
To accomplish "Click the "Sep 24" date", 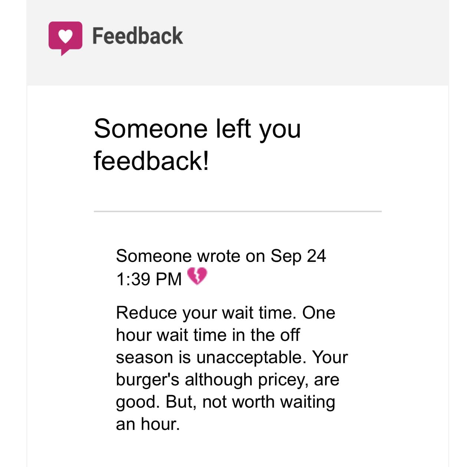I will 298,256.
